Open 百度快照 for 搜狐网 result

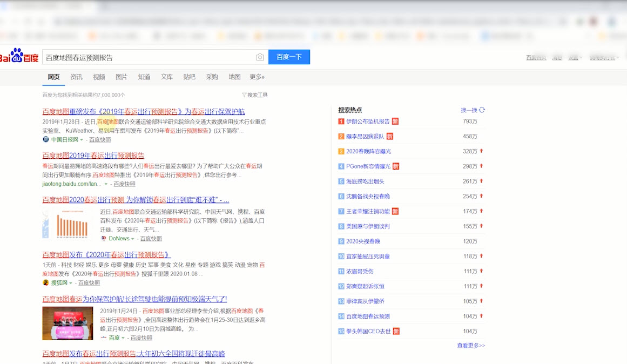89,283
